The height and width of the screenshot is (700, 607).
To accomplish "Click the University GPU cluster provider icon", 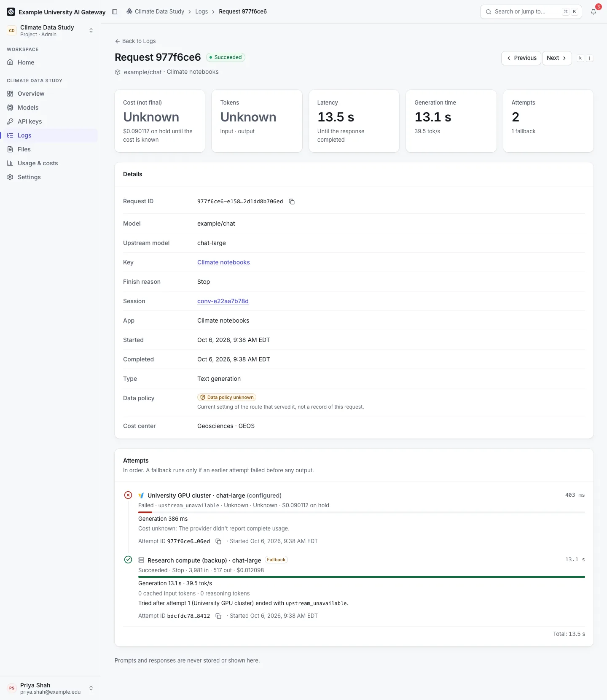I will pyautogui.click(x=141, y=495).
